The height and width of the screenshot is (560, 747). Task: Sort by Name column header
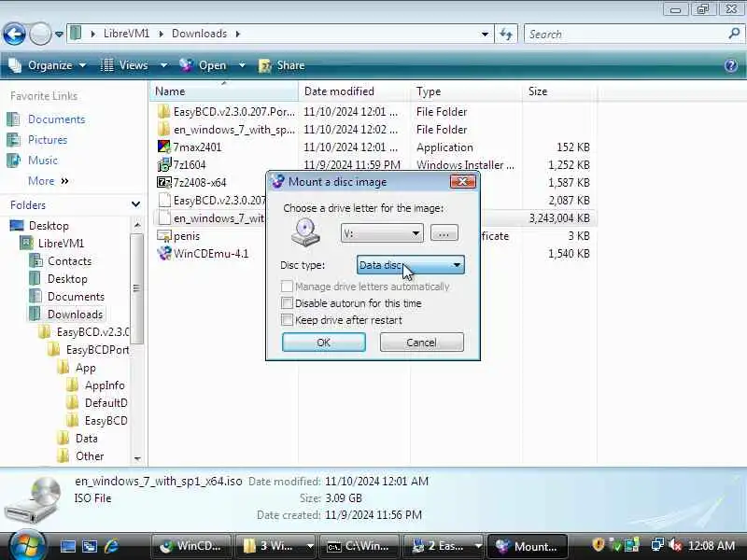224,91
